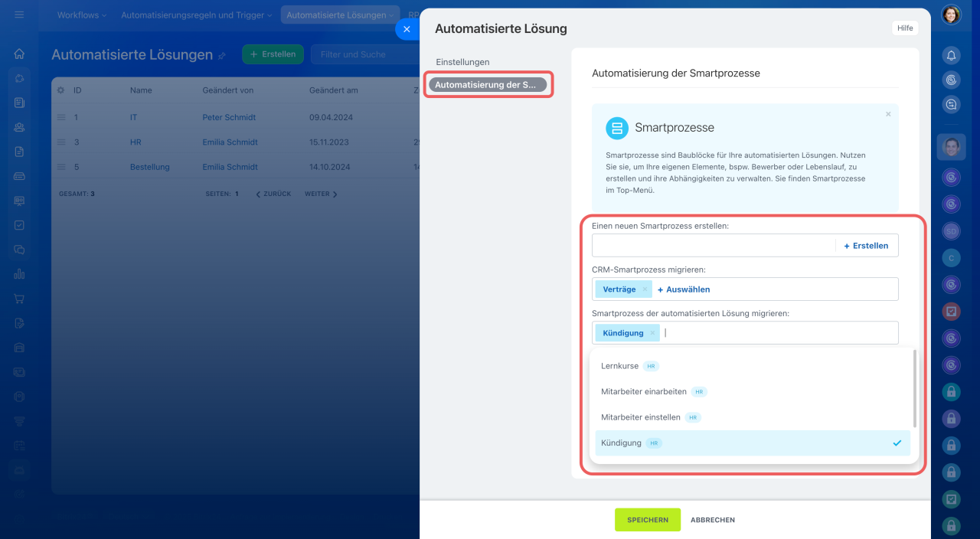Viewport: 980px width, 539px height.
Task: Open row menu icon for HR row
Action: pos(61,142)
